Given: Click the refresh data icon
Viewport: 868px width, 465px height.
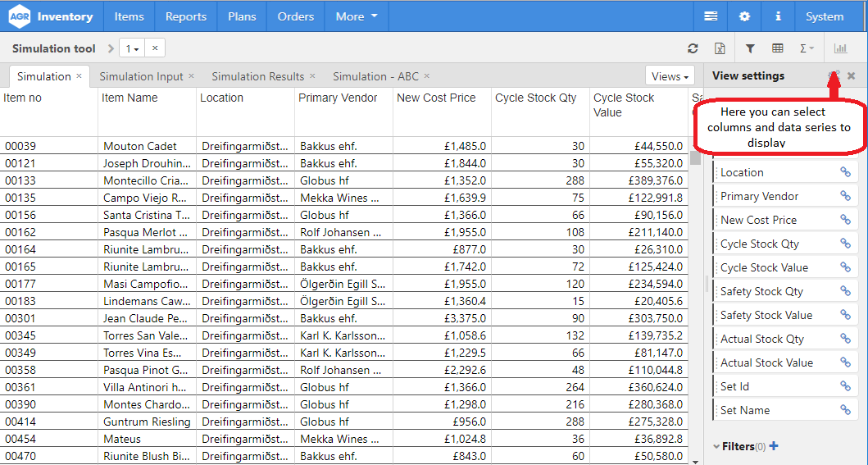Looking at the screenshot, I should (693, 48).
